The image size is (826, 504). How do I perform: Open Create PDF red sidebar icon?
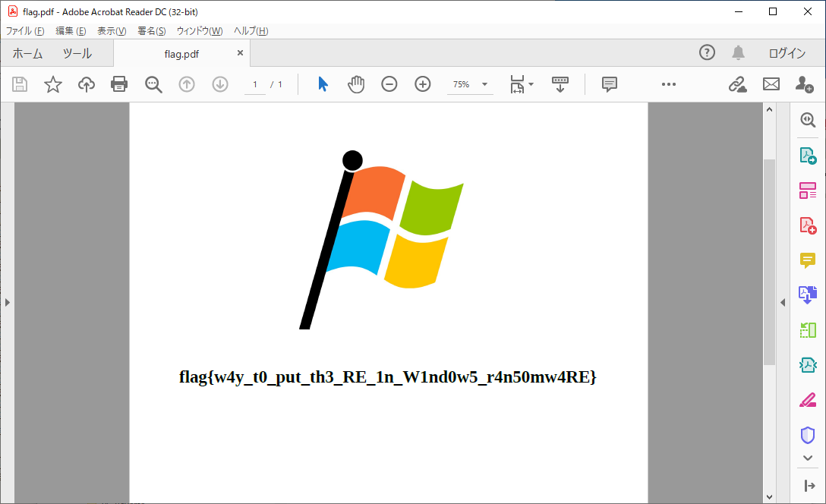(x=808, y=225)
